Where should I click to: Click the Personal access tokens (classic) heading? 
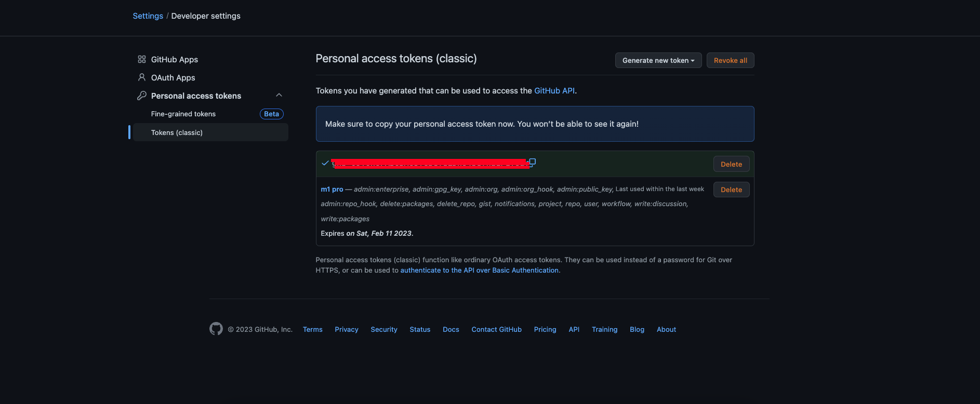point(396,59)
